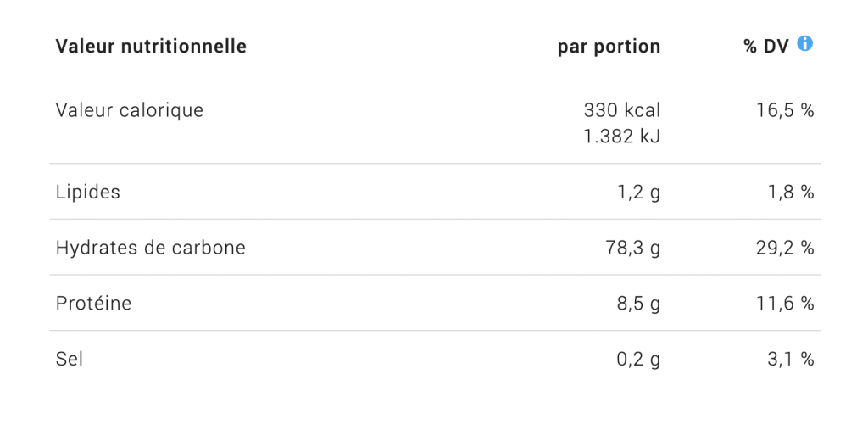Click the Lipides row label
868x430 pixels.
(88, 193)
